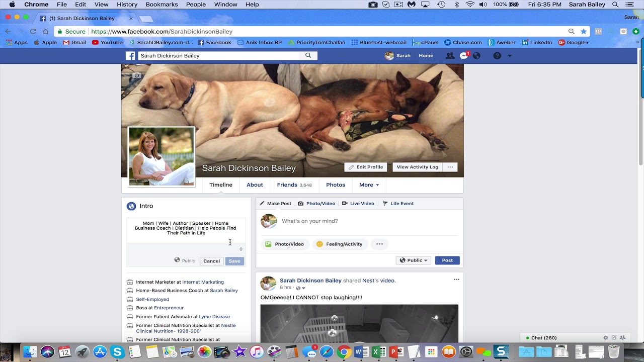The image size is (644, 362).
Task: Click the Facebook bookmark in bookmarks bar
Action: click(x=214, y=43)
